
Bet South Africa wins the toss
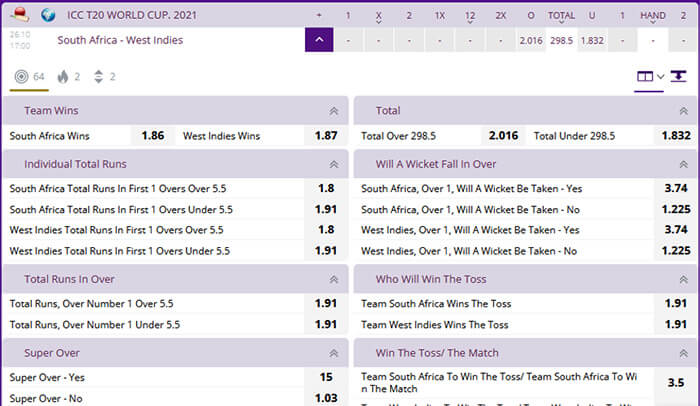click(676, 303)
